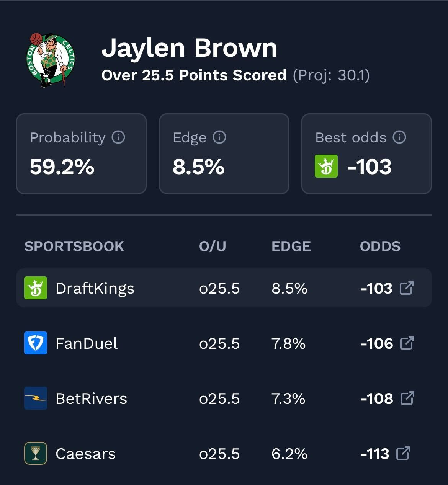Open FanDuel external link icon
The height and width of the screenshot is (485, 448).
pos(407,343)
